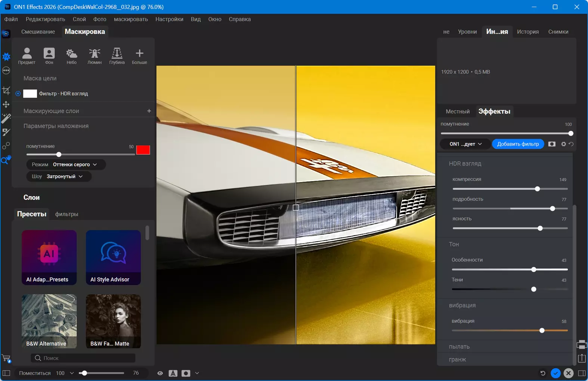Select the Предмет (subject) mask icon
Screen dimensions: 588x381
click(27, 56)
